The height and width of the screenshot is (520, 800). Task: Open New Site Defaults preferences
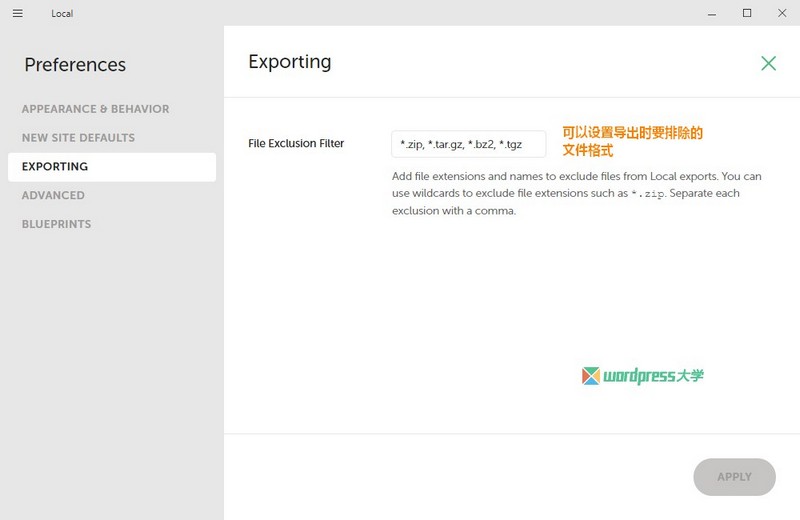78,138
